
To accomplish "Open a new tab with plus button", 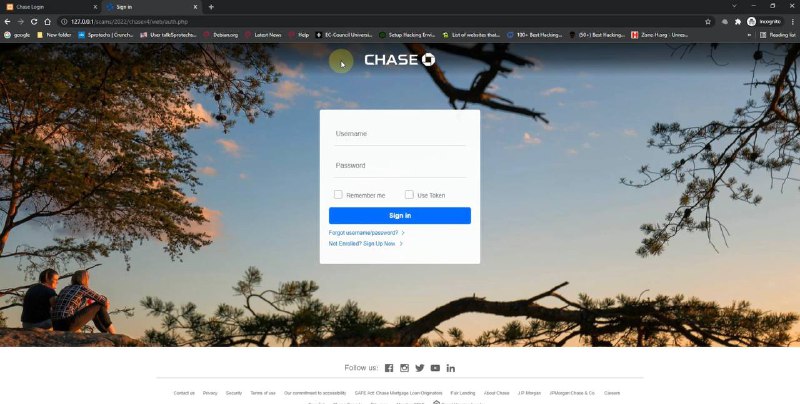I will pos(211,7).
